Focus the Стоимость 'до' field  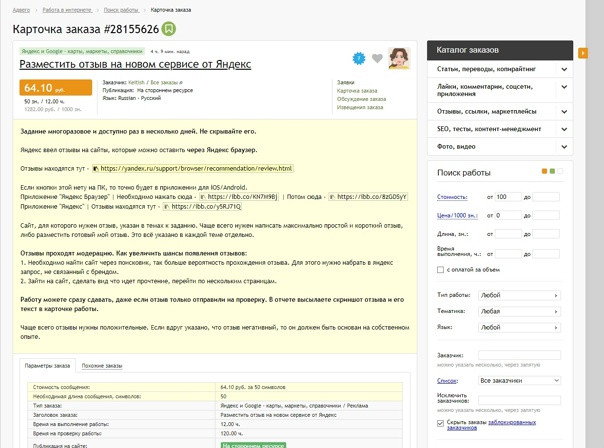[x=546, y=197]
